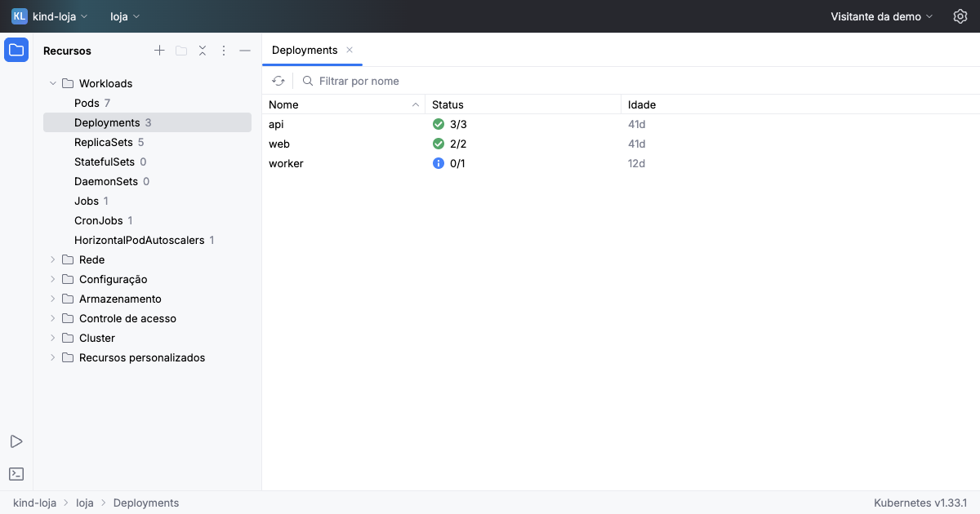
Task: Open the api deployment row
Action: [621, 124]
